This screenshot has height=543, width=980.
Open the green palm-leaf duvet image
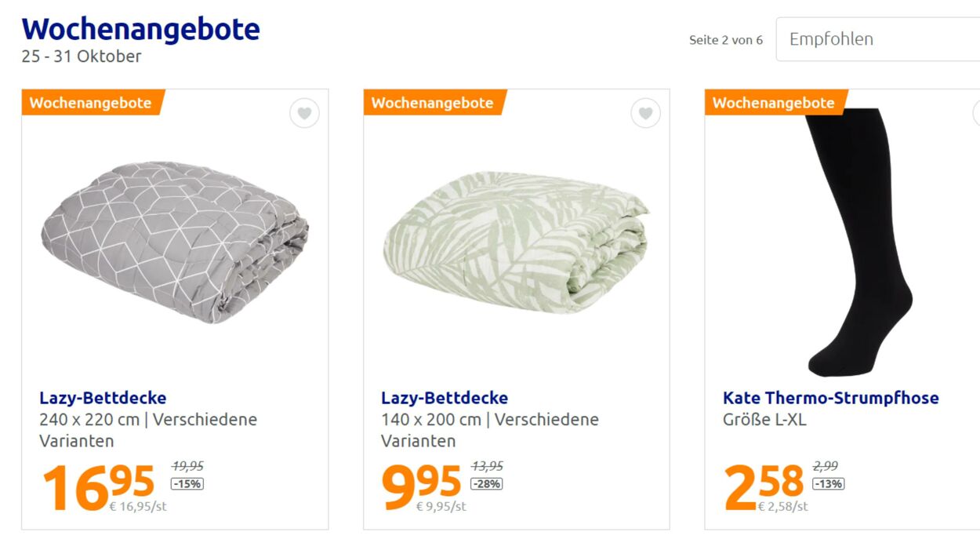point(516,242)
